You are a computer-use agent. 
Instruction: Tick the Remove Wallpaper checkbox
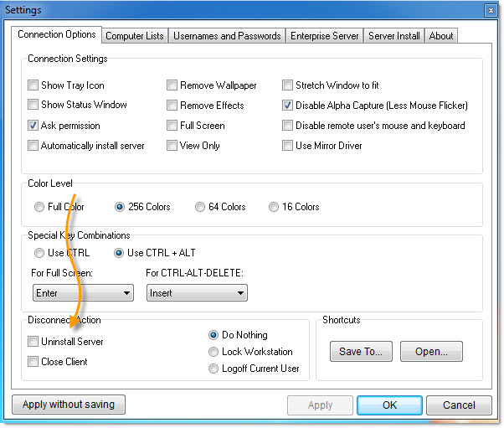[x=172, y=85]
